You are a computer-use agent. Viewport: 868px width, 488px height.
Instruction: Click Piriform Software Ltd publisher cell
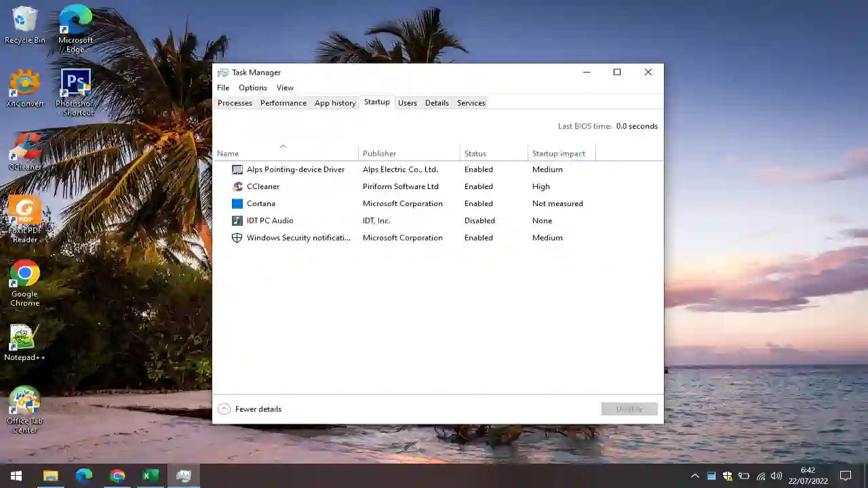401,186
